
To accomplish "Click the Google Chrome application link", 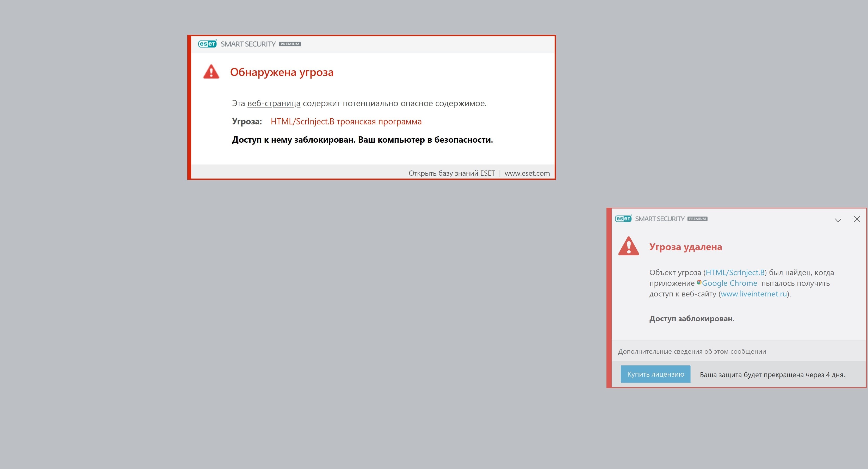I will pos(729,283).
